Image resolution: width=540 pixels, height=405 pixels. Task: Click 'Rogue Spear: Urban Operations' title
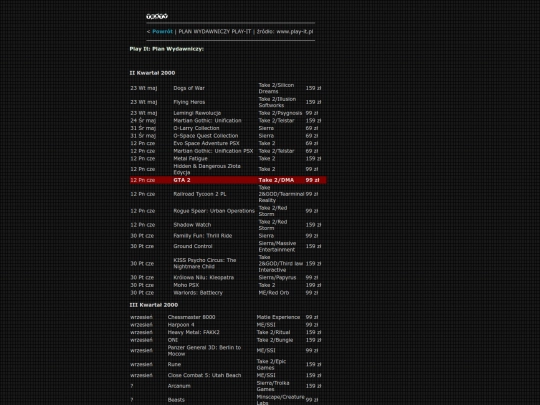[x=214, y=211]
